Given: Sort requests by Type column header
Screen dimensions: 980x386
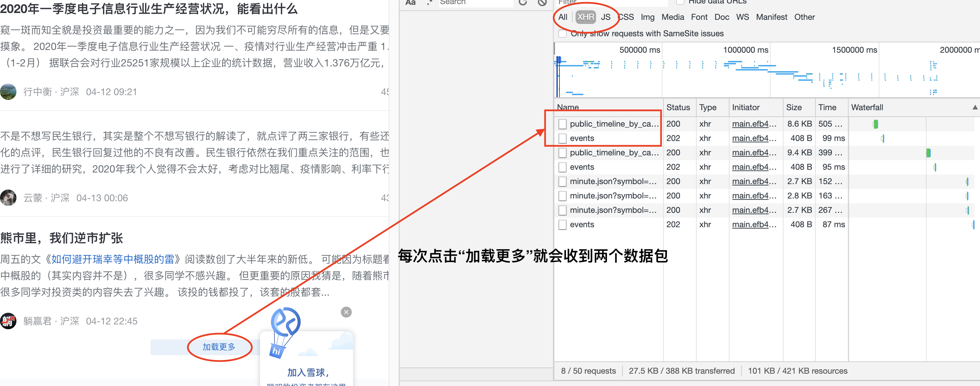Looking at the screenshot, I should [x=712, y=107].
